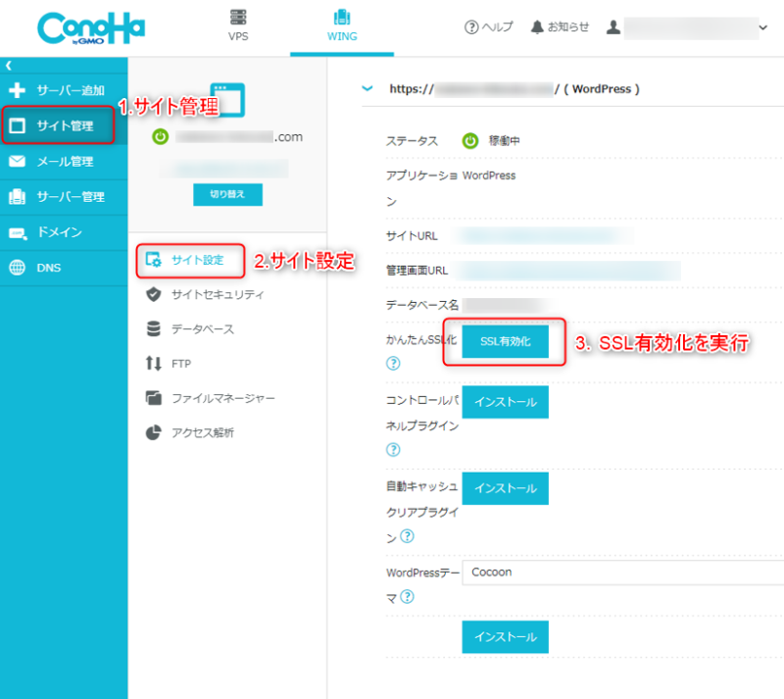Open help icon under コントロールパネルプラグイン
Screen dimensions: 784x699
point(393,450)
